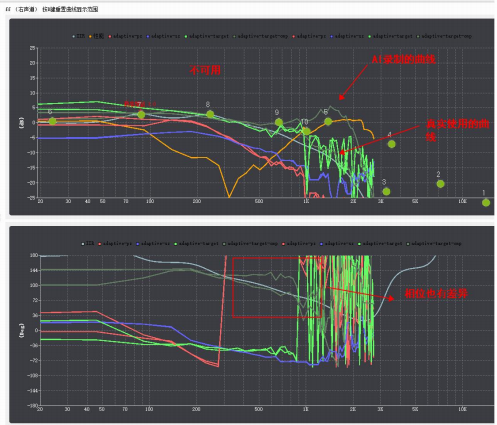
Task: Select EQ node 3 on the gain chart
Action: pos(386,191)
